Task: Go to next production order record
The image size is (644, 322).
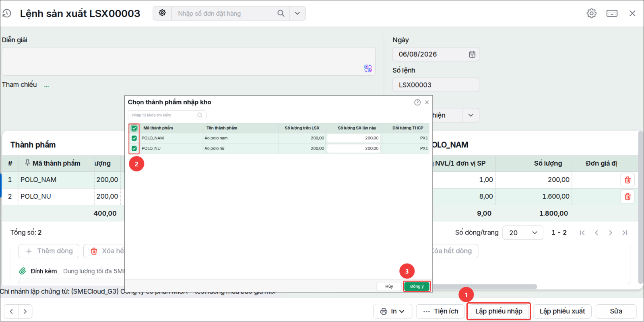Action: click(x=25, y=311)
